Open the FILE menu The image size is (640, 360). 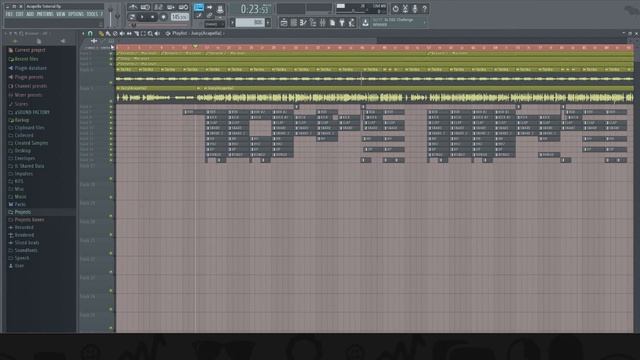point(9,14)
